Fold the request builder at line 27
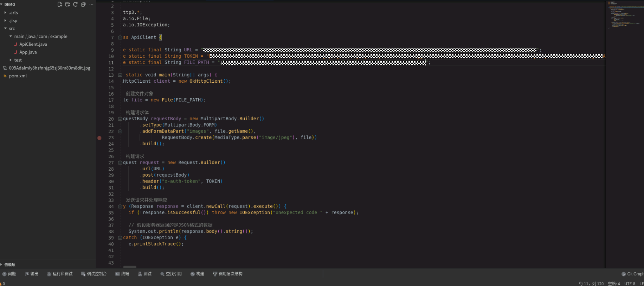Screen dimensions: 644x286 click(x=120, y=163)
